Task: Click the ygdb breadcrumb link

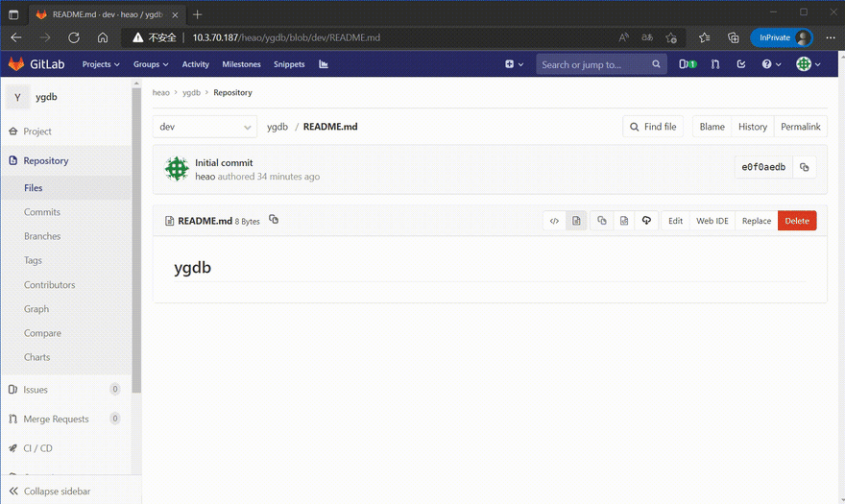Action: pyautogui.click(x=191, y=93)
